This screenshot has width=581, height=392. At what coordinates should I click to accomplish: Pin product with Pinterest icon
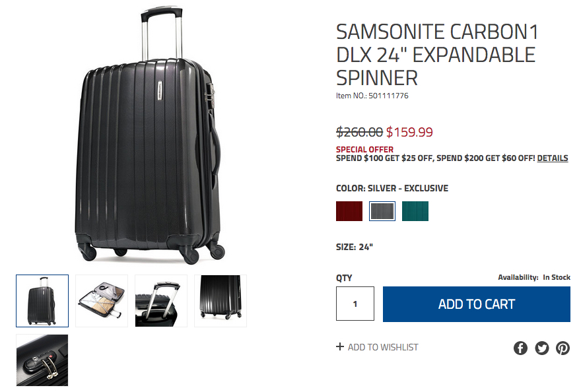[x=563, y=348]
